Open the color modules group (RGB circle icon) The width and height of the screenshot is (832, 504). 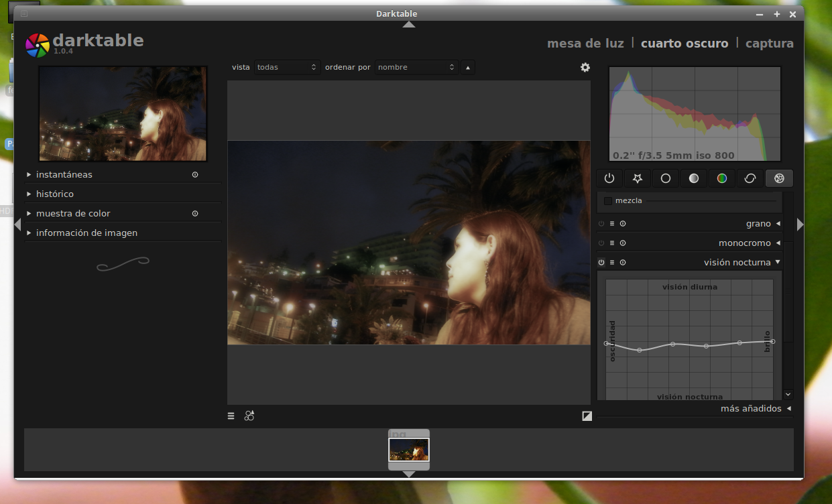(722, 178)
